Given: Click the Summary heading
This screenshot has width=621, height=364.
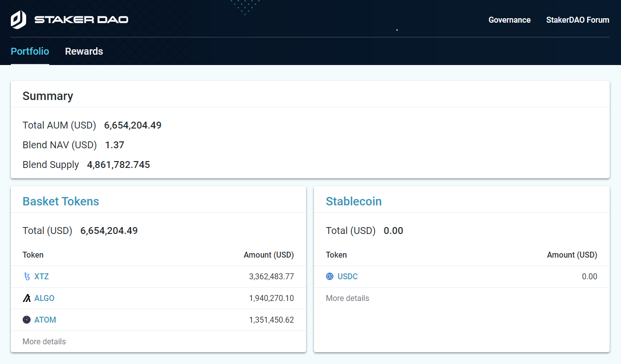Looking at the screenshot, I should tap(48, 96).
